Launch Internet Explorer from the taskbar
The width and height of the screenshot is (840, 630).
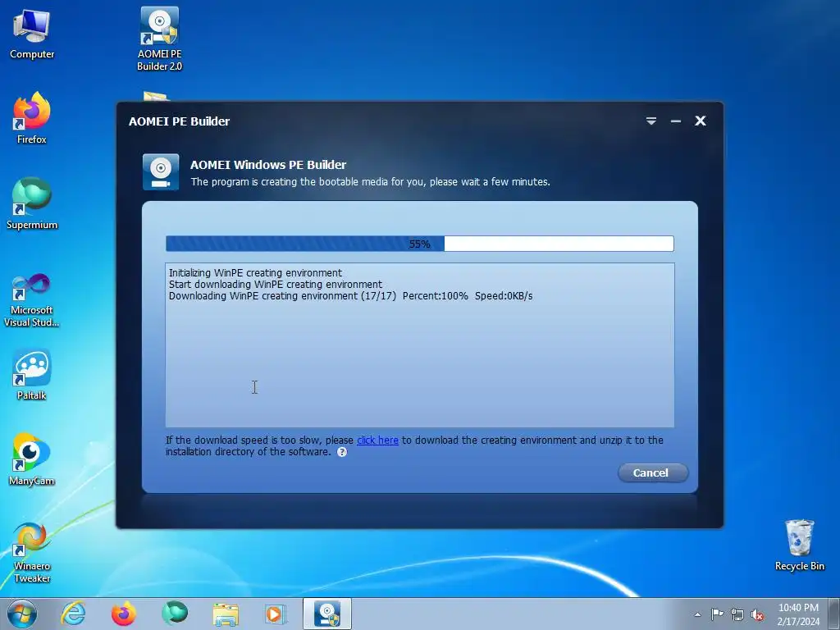73,614
